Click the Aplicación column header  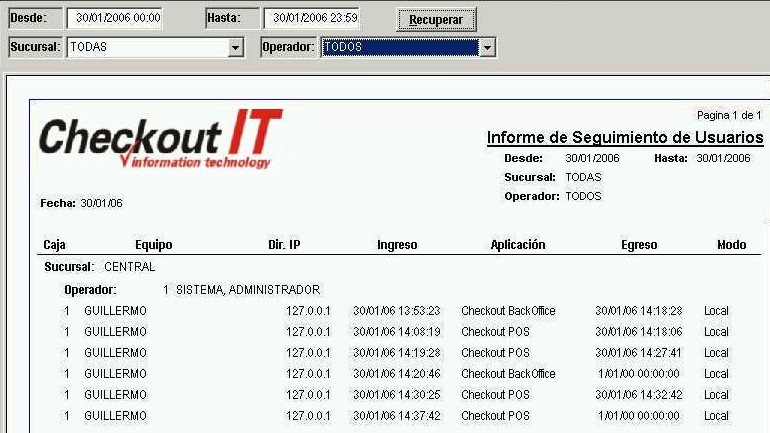pyautogui.click(x=518, y=245)
